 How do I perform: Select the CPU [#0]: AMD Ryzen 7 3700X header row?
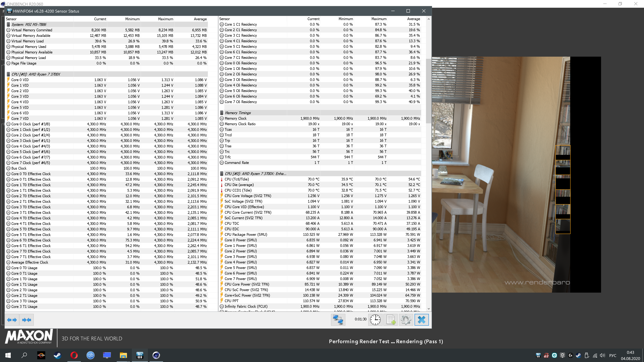point(36,74)
